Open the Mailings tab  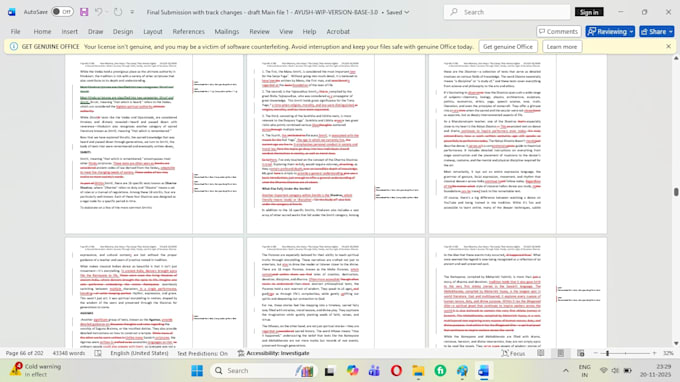pyautogui.click(x=227, y=32)
